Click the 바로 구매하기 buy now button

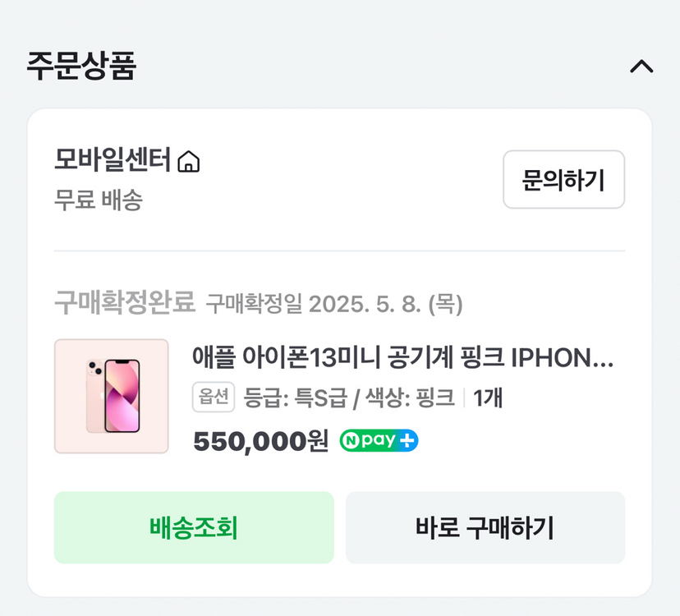click(485, 529)
